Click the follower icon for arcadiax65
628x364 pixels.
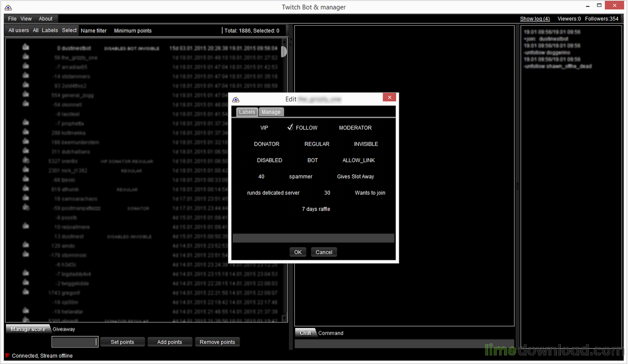coord(26,66)
